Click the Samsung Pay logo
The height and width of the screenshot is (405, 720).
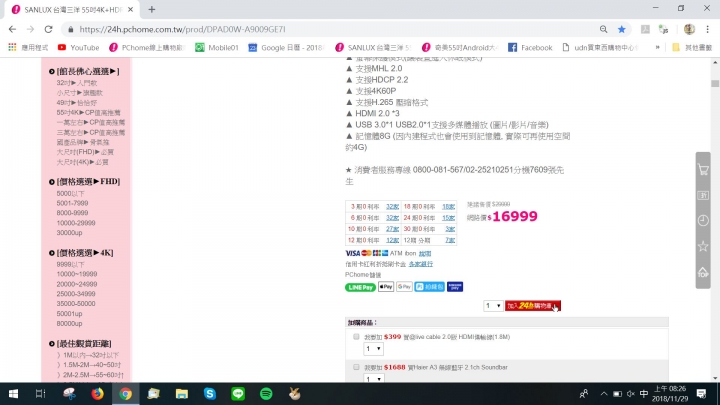(455, 287)
